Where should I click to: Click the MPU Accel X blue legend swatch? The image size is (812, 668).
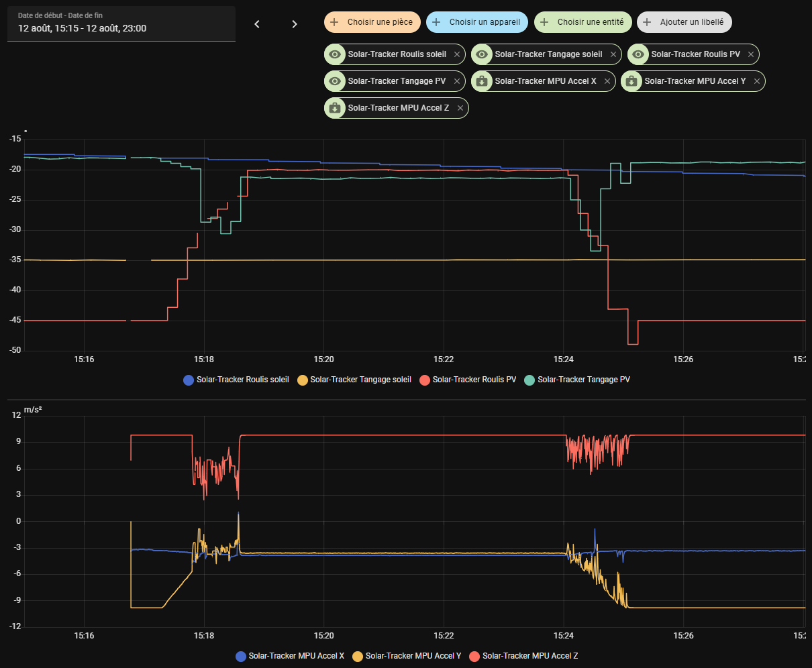tap(241, 656)
